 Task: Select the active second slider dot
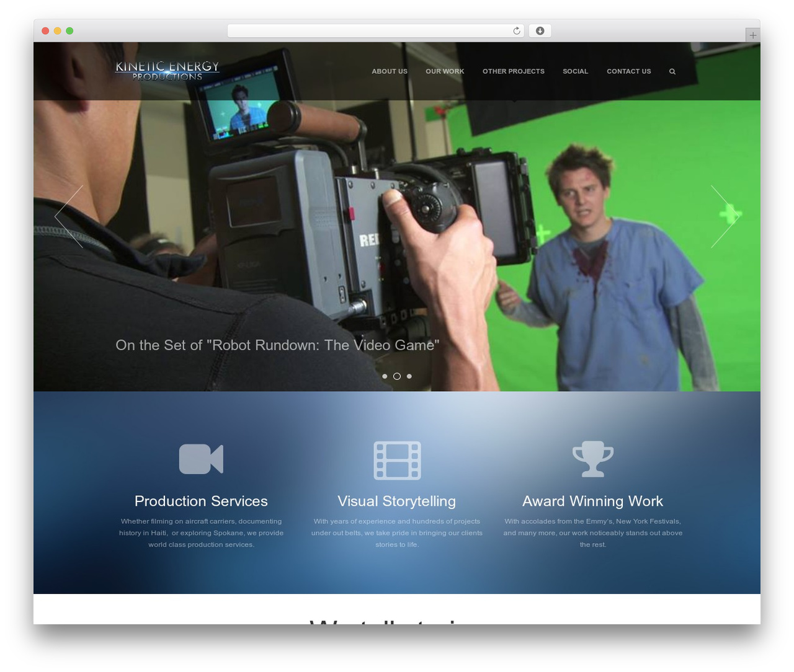397,376
